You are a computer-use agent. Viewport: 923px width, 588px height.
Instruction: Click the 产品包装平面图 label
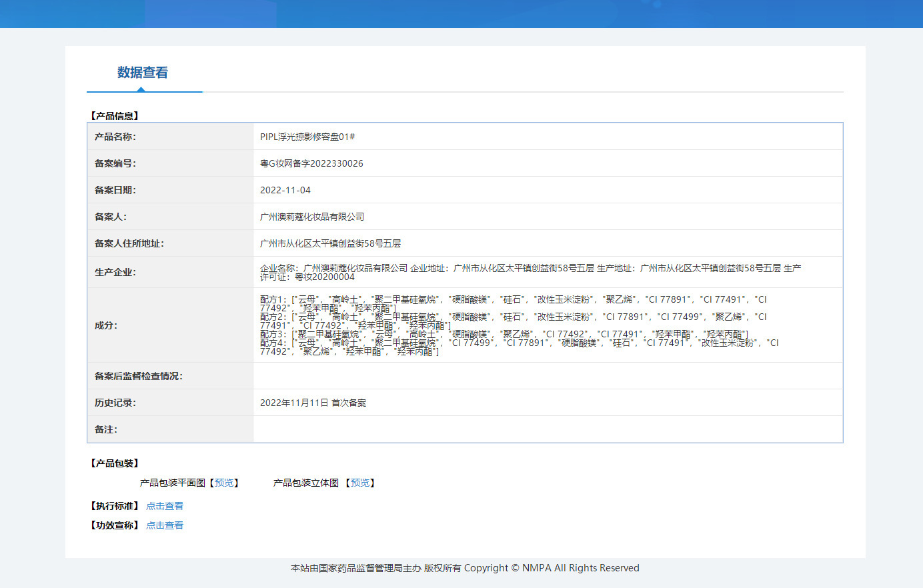pyautogui.click(x=173, y=483)
